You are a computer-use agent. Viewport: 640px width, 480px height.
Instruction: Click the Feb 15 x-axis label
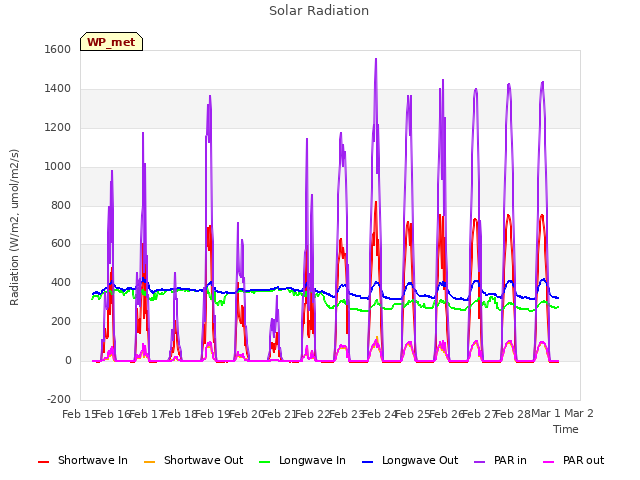click(79, 414)
